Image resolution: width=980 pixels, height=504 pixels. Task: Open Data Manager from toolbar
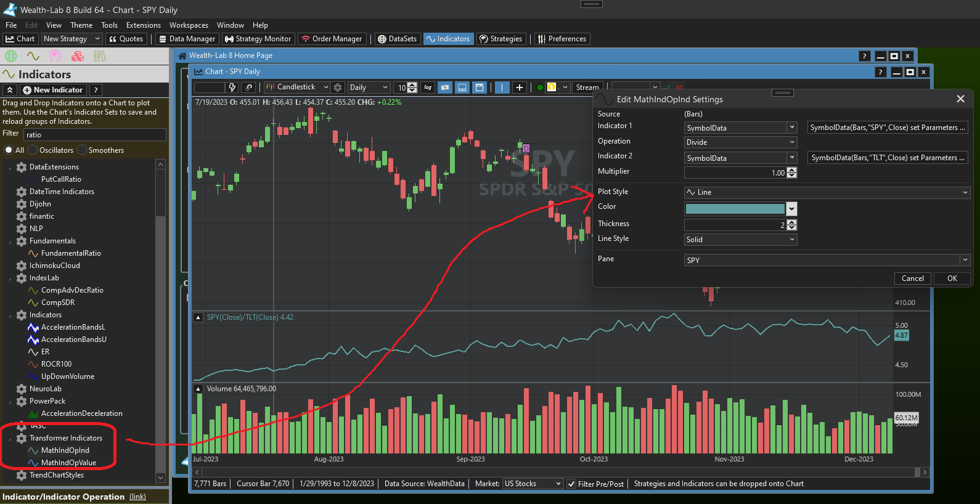(187, 39)
